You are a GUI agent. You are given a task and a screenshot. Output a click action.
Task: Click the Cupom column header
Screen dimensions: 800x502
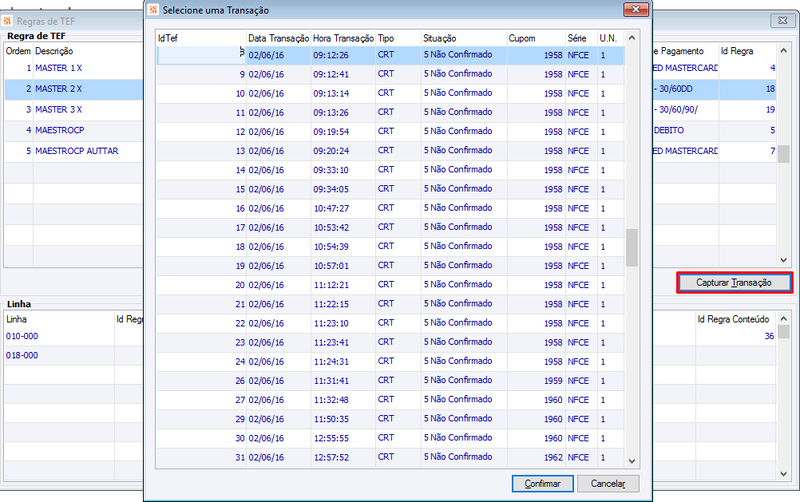click(536, 38)
